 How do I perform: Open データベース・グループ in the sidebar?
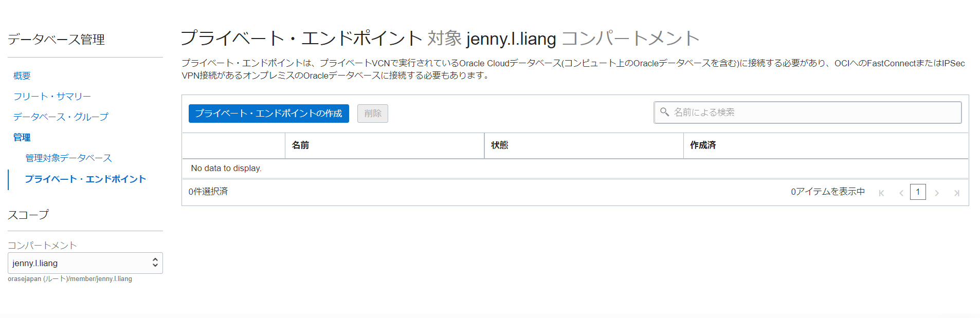[61, 117]
